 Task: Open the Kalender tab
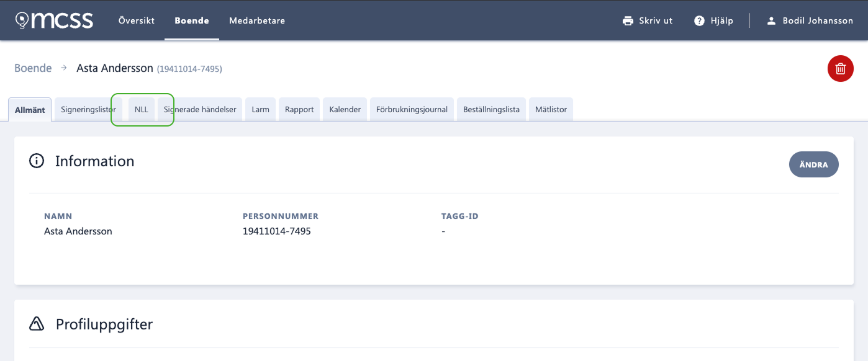click(x=345, y=110)
